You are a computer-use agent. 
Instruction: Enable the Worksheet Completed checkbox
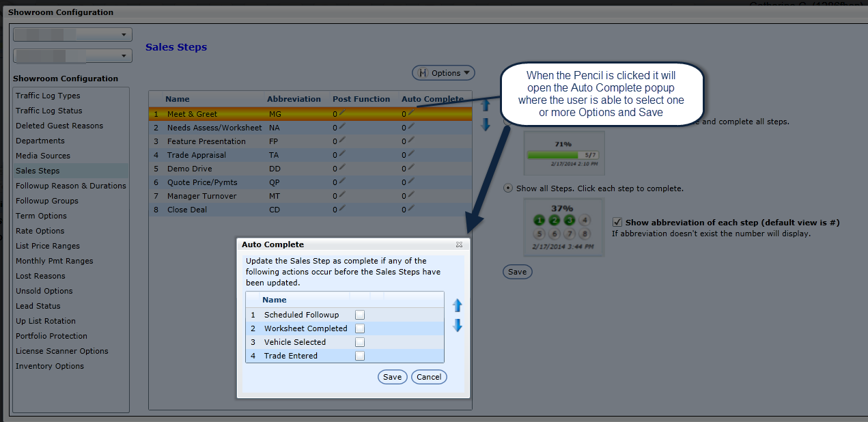click(360, 328)
